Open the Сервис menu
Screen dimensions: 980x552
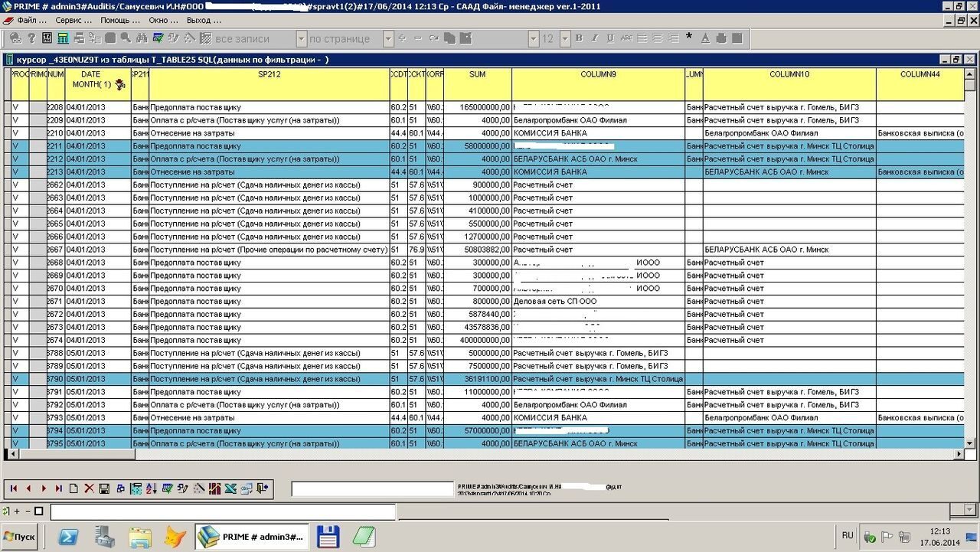pyautogui.click(x=73, y=20)
